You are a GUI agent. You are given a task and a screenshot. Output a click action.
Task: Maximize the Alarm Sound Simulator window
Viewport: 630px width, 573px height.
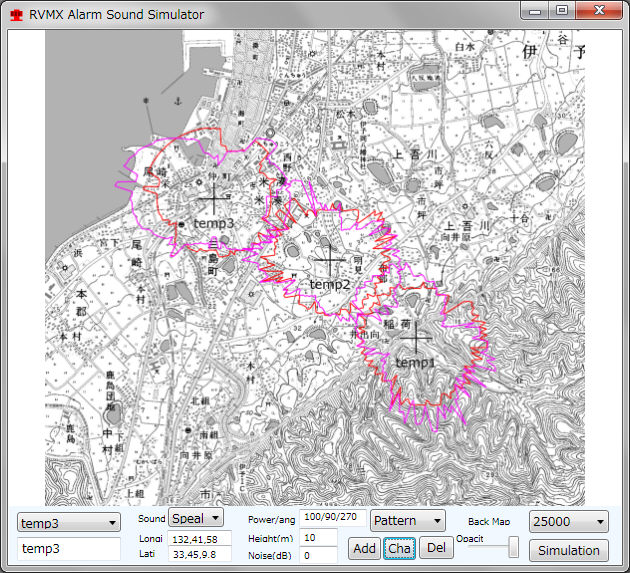[562, 10]
